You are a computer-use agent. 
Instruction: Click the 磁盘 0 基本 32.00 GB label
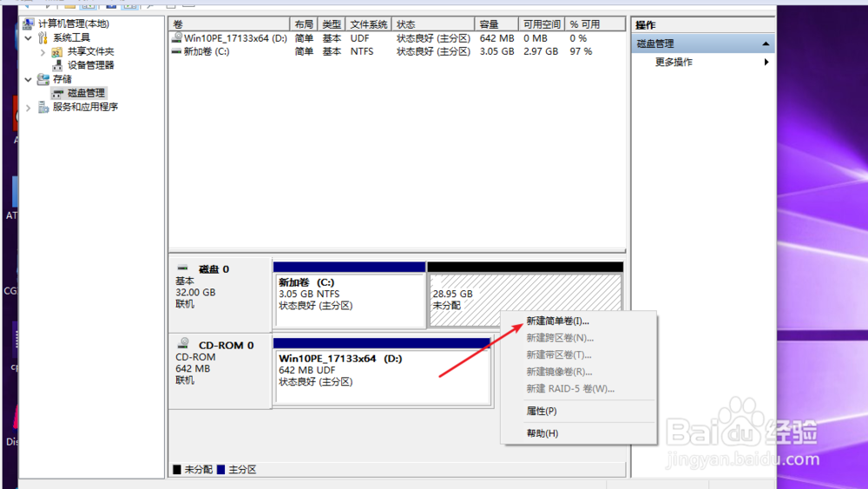coord(220,294)
